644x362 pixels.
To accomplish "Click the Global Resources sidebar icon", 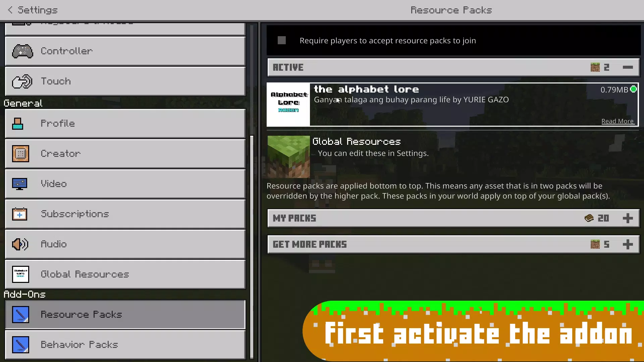I will [20, 274].
